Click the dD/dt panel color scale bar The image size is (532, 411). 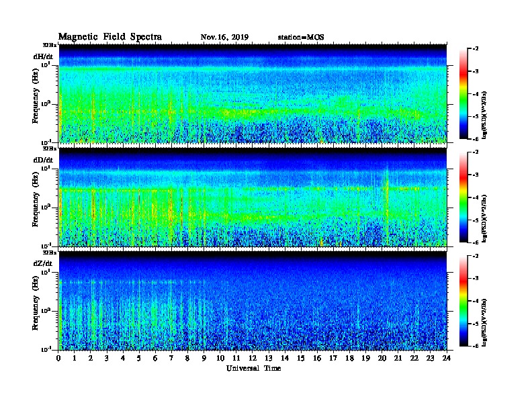[x=463, y=197]
